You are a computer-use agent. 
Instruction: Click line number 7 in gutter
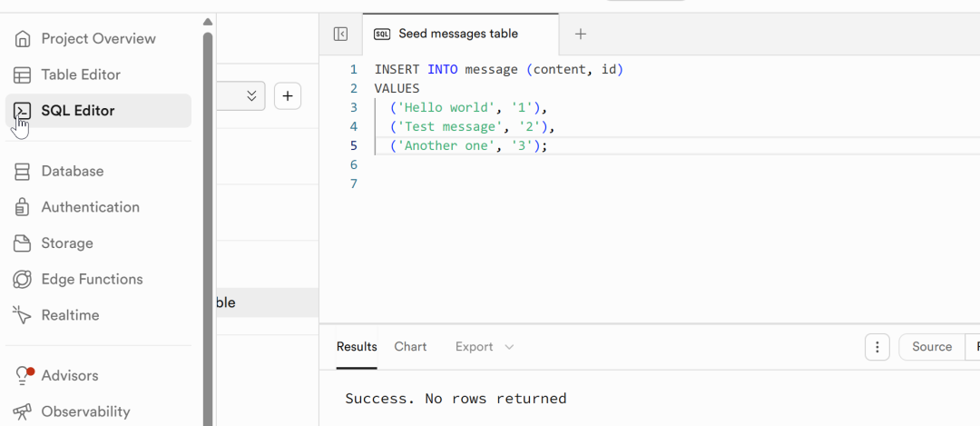click(354, 183)
